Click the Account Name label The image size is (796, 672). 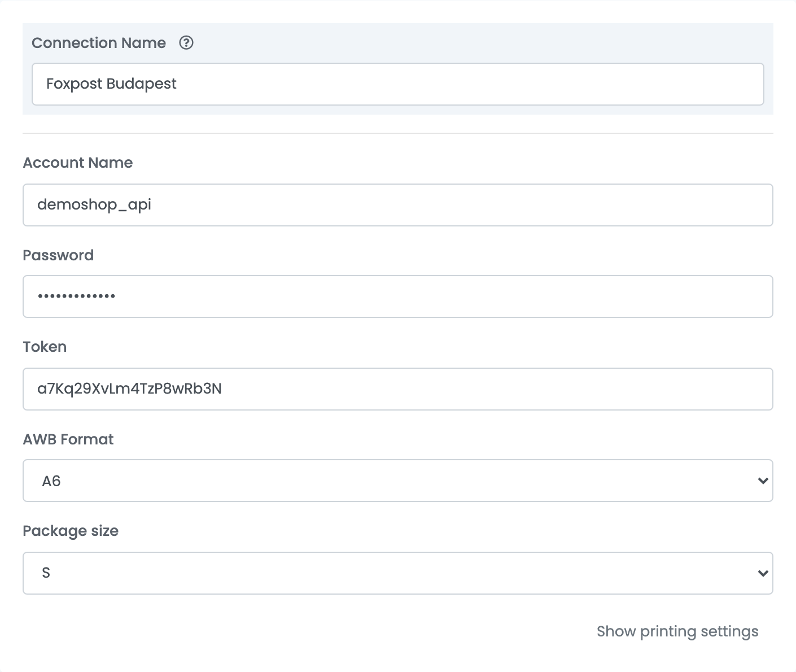pos(78,163)
